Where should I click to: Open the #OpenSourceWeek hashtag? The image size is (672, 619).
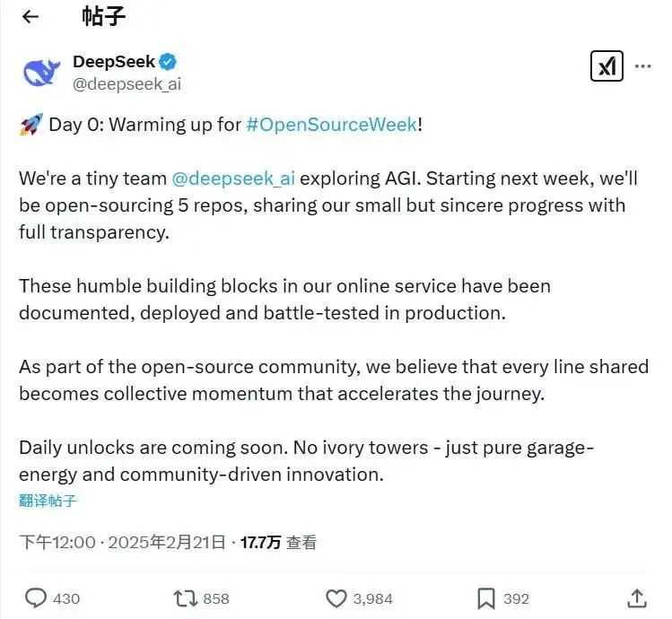[331, 125]
